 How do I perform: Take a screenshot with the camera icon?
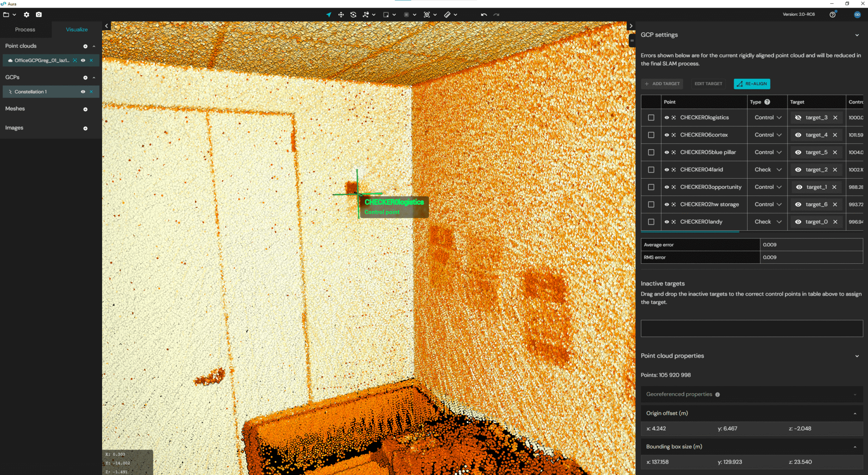pyautogui.click(x=39, y=14)
